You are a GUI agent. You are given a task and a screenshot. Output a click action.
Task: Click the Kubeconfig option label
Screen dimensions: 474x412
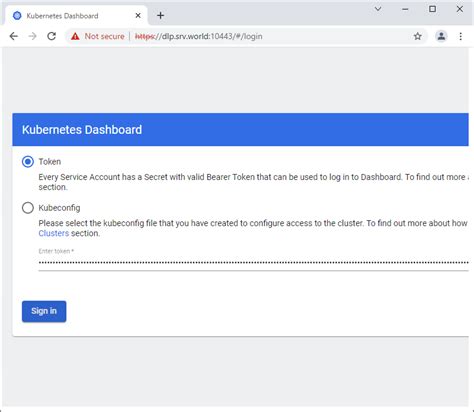coord(59,208)
